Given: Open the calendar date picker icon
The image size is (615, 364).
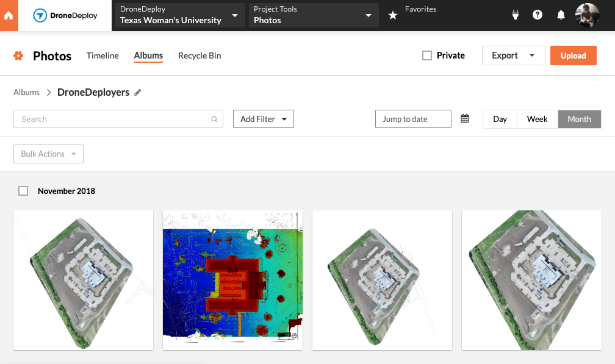Looking at the screenshot, I should (465, 118).
